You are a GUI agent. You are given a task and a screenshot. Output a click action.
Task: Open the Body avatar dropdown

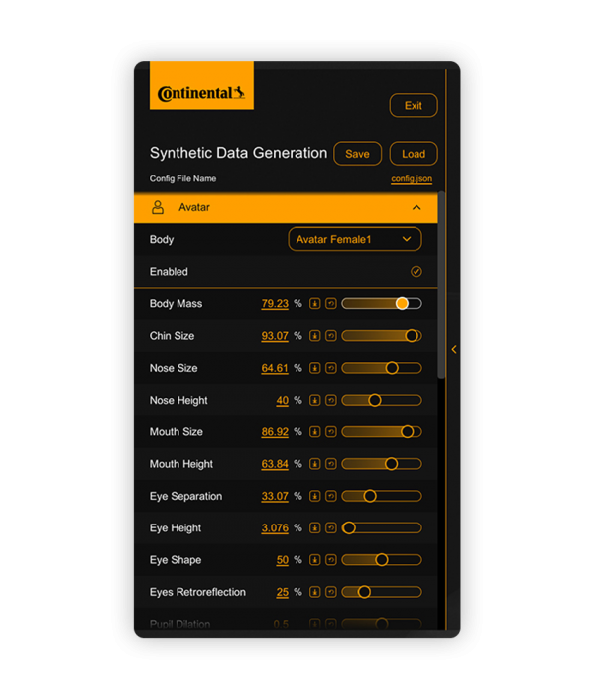click(354, 239)
